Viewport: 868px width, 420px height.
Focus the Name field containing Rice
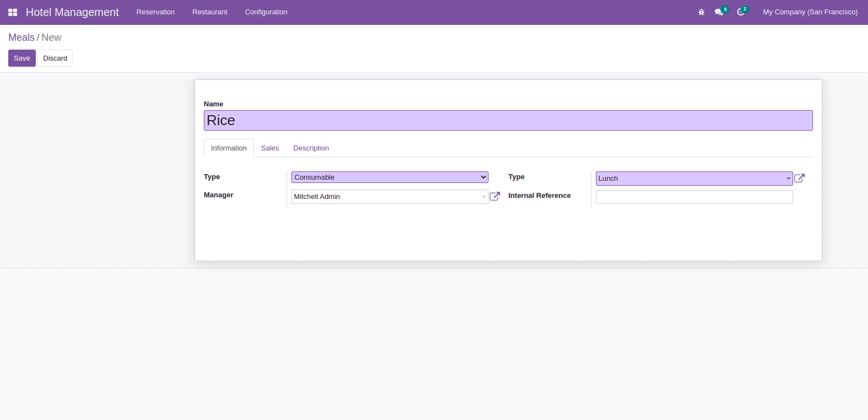508,121
